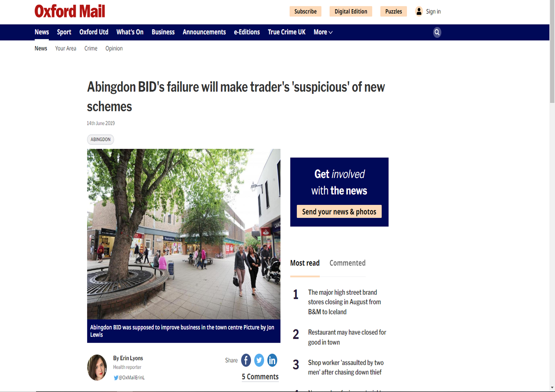555x392 pixels.
Task: Open Oxford Utd menu item
Action: tap(94, 32)
